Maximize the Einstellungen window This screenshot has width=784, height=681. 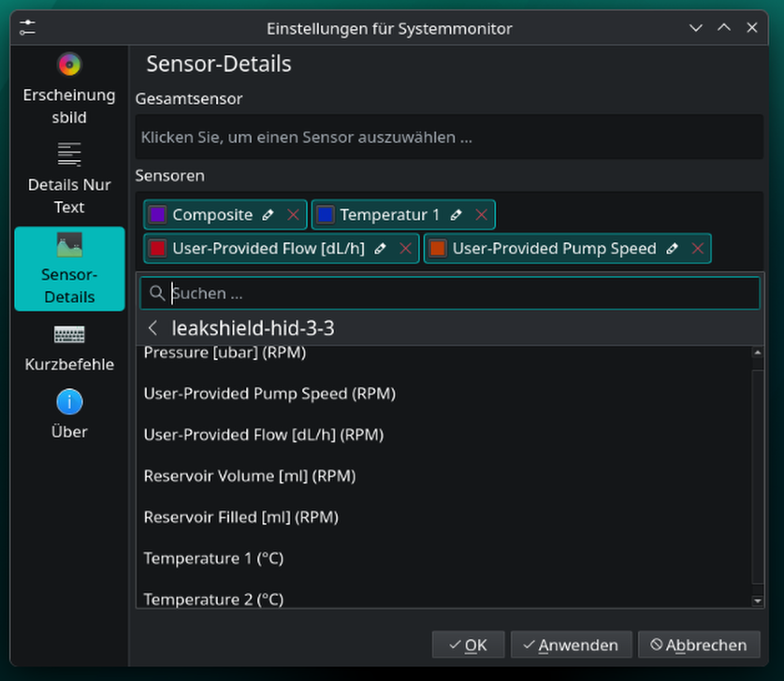pos(724,28)
